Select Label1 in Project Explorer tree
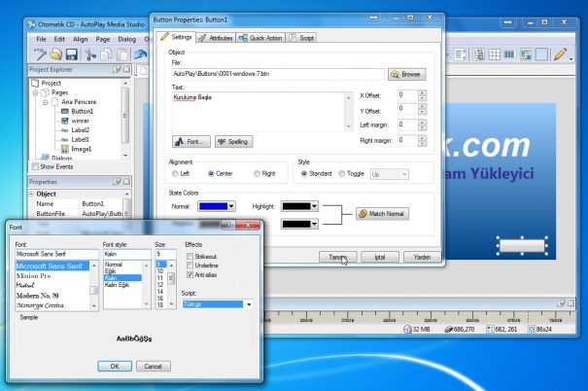588x391 pixels. point(81,139)
